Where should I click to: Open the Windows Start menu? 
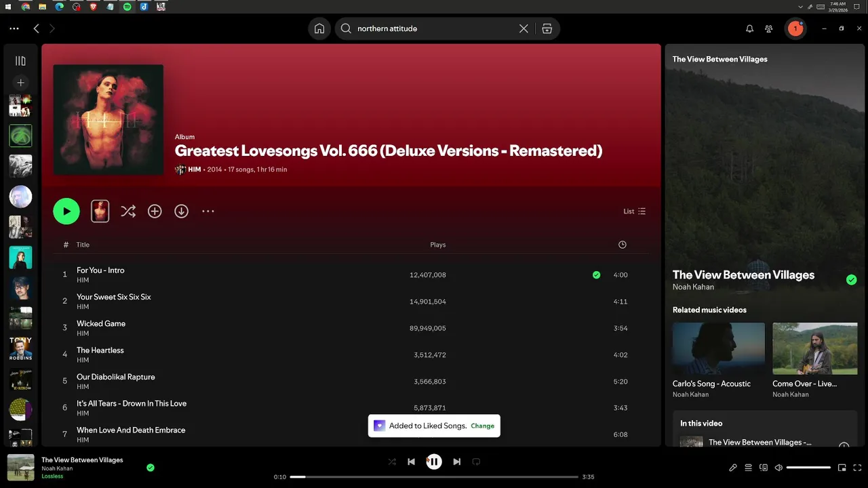pos(8,7)
